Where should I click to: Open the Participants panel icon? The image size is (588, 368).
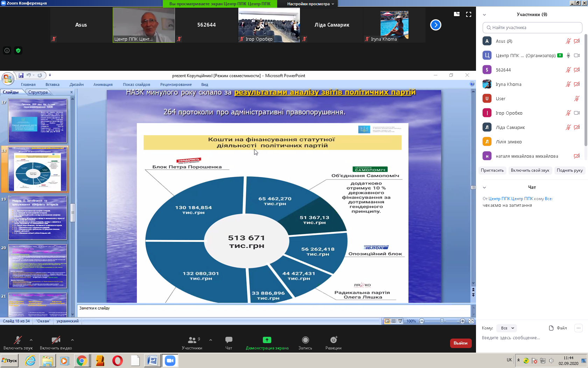point(192,340)
